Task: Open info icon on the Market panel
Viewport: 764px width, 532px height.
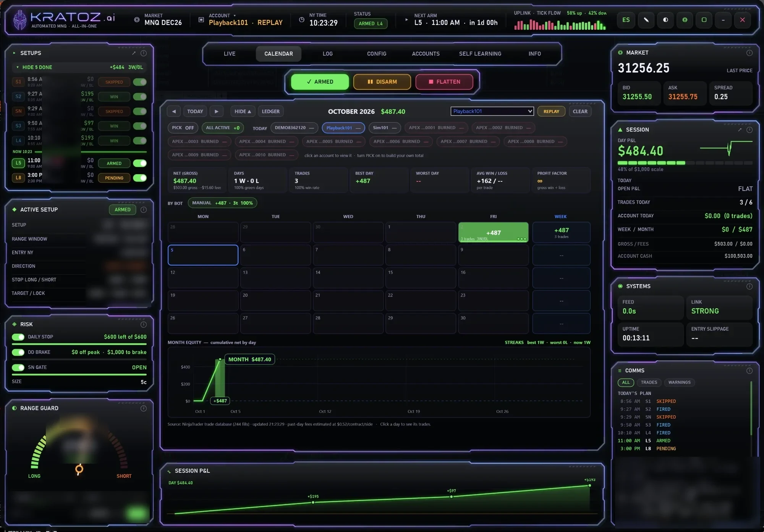Action: point(749,53)
